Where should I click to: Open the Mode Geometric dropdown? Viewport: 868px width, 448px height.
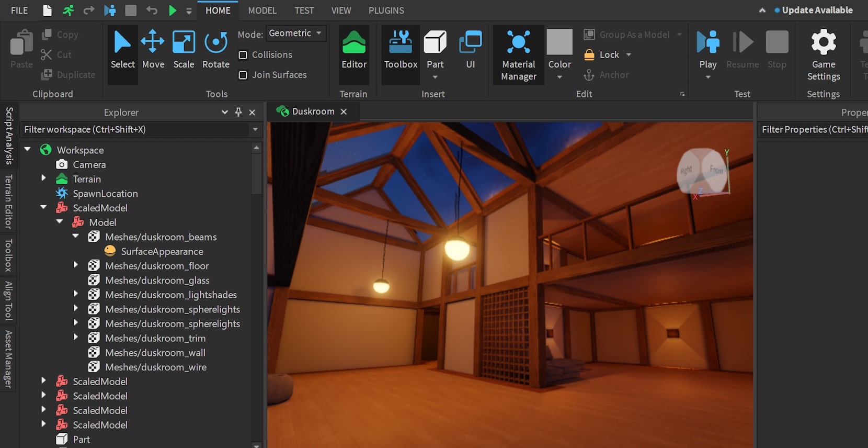[295, 33]
